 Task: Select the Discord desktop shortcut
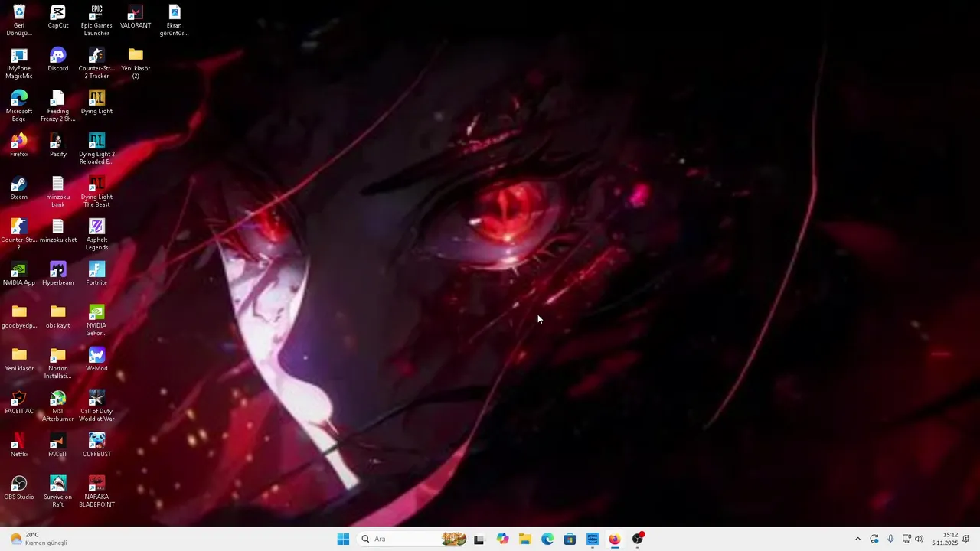[x=58, y=60]
